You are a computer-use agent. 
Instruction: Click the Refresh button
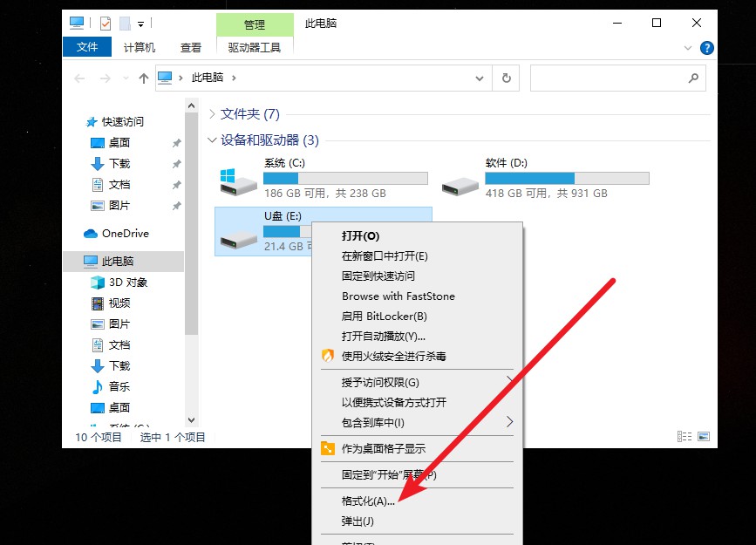click(x=507, y=78)
